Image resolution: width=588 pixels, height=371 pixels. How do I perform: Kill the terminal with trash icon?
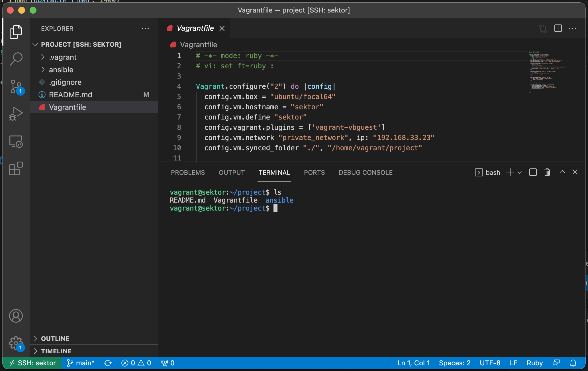click(x=547, y=172)
